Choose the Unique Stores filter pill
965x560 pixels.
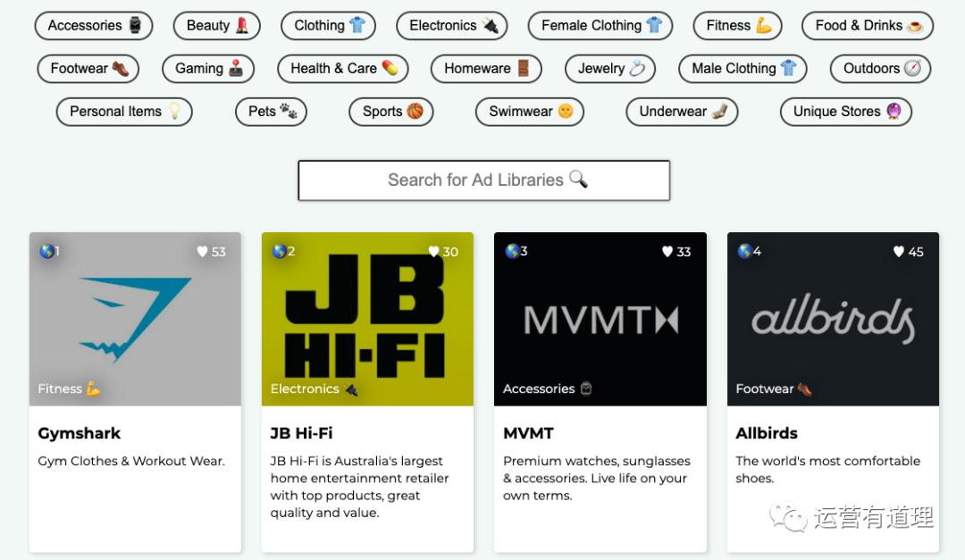click(x=846, y=112)
